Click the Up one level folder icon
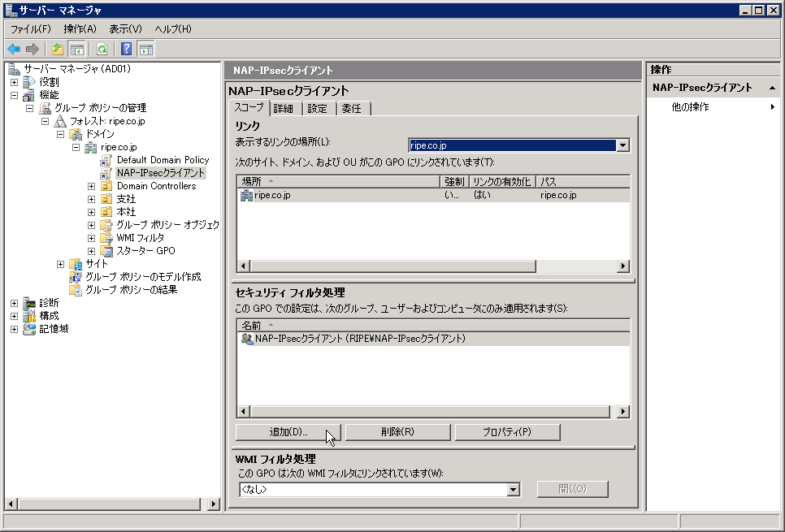This screenshot has height=532, width=785. point(58,49)
